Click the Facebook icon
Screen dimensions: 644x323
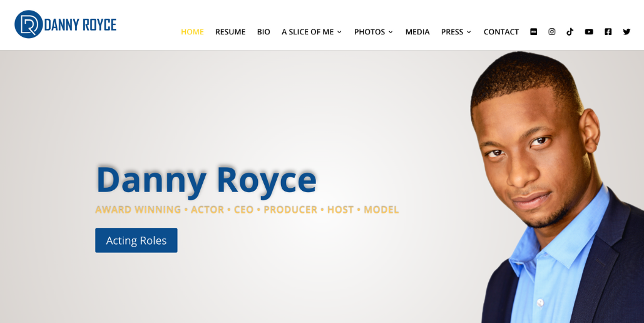608,32
